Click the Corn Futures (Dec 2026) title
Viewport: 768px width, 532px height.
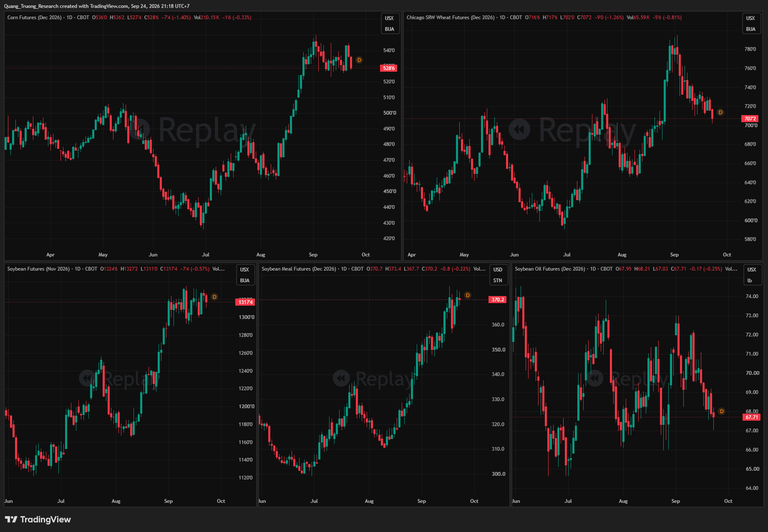34,18
